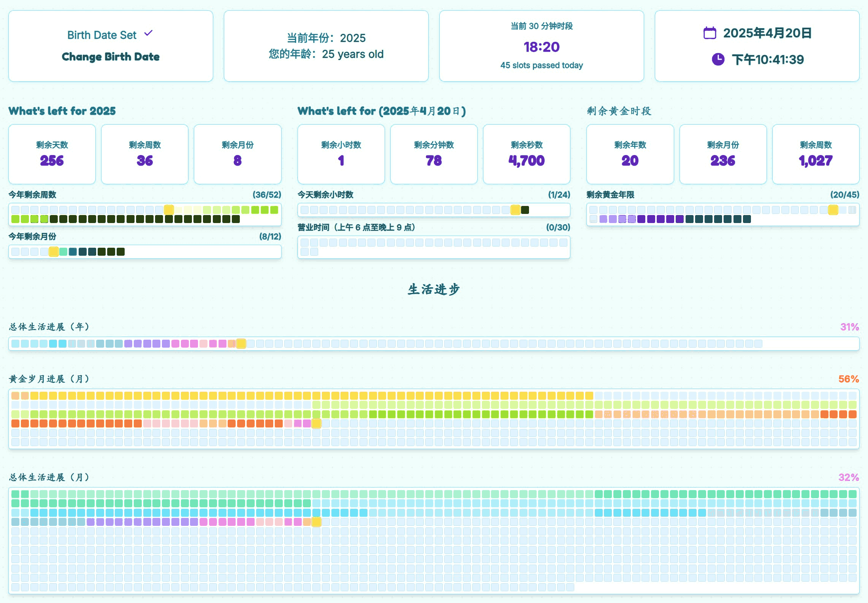The height and width of the screenshot is (603, 868).
Task: Click yellow current-hour marker in 今天剩余小时数
Action: click(515, 210)
